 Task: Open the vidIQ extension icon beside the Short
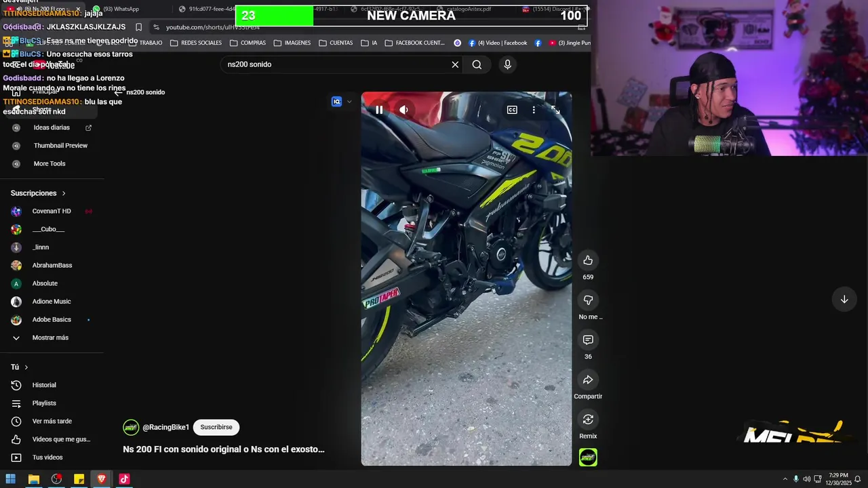(x=336, y=102)
